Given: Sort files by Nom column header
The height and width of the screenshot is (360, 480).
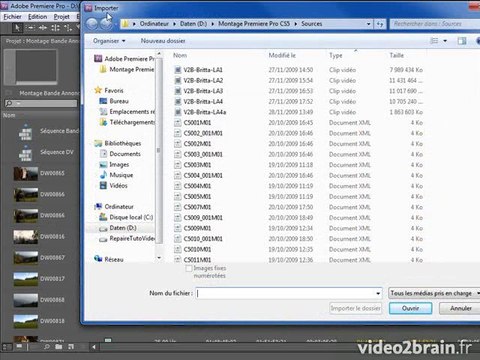Looking at the screenshot, I should tap(180, 55).
